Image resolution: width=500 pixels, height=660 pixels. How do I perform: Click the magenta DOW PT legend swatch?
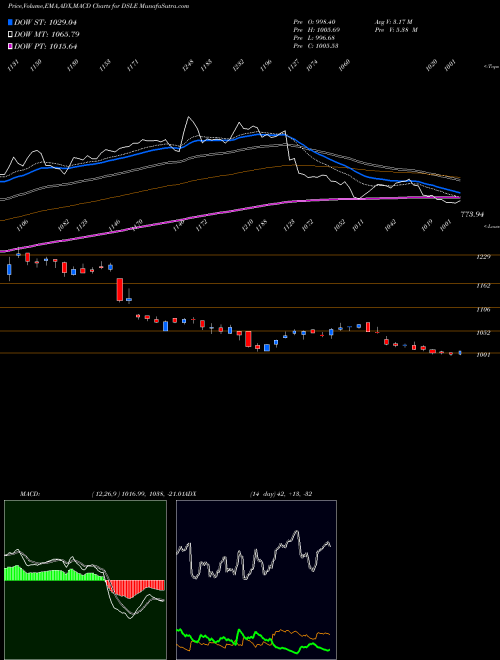click(x=10, y=46)
